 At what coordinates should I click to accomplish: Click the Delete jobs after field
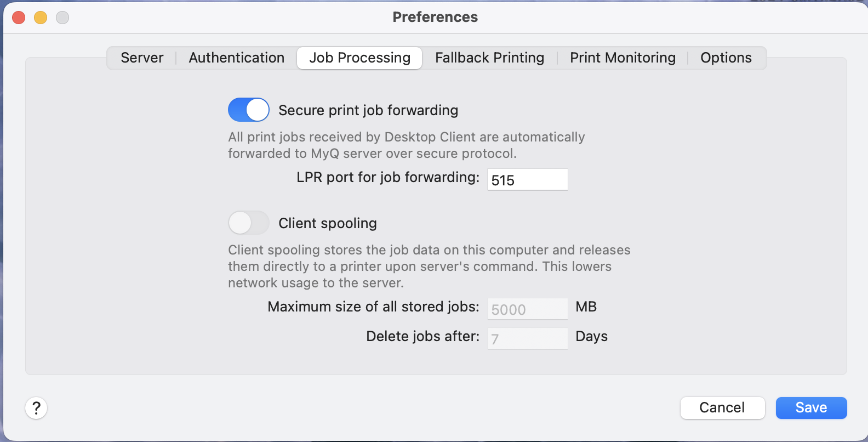[527, 338]
